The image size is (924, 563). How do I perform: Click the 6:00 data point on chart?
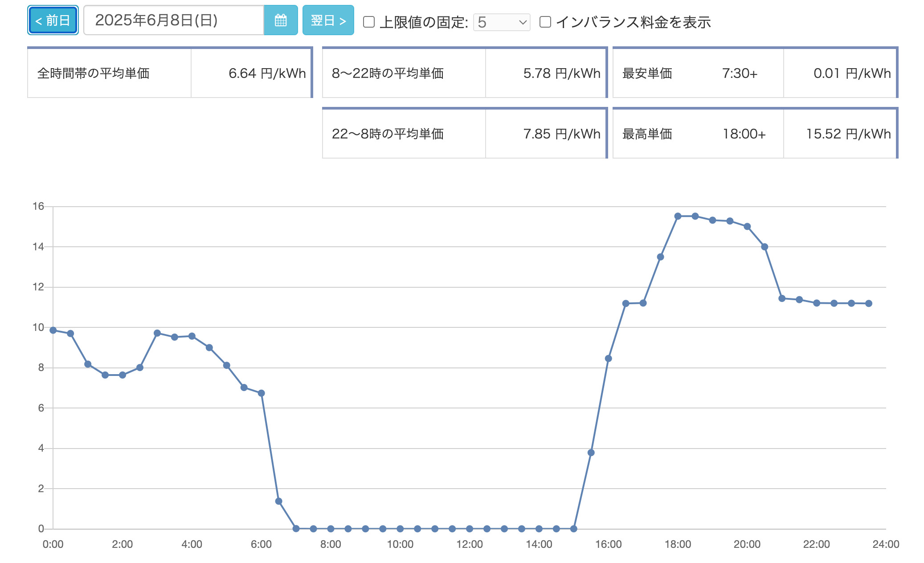click(x=262, y=393)
